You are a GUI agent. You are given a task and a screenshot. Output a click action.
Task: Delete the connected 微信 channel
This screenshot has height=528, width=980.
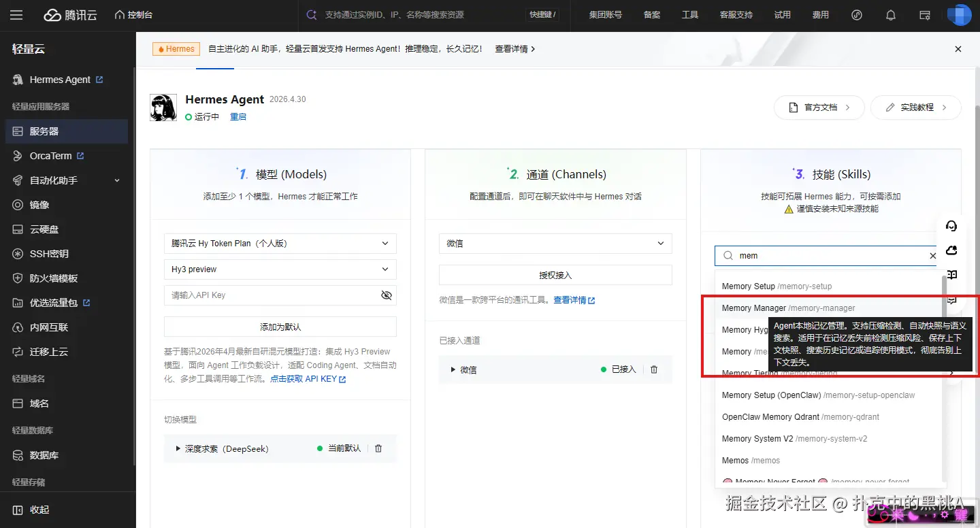point(654,369)
